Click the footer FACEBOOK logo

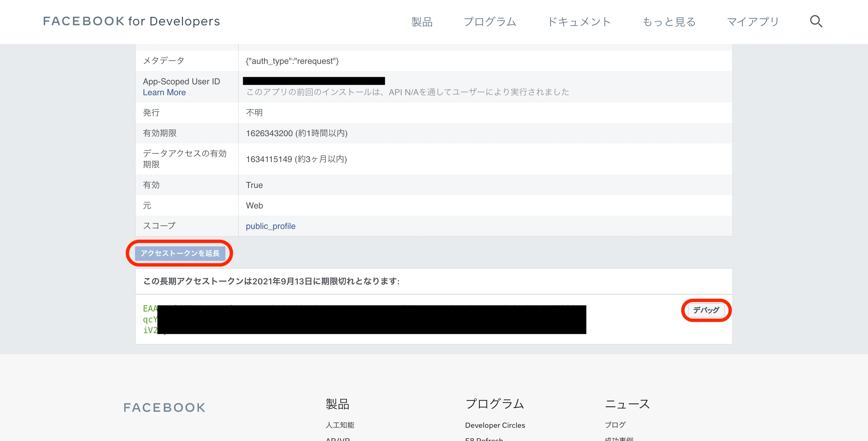pyautogui.click(x=165, y=407)
